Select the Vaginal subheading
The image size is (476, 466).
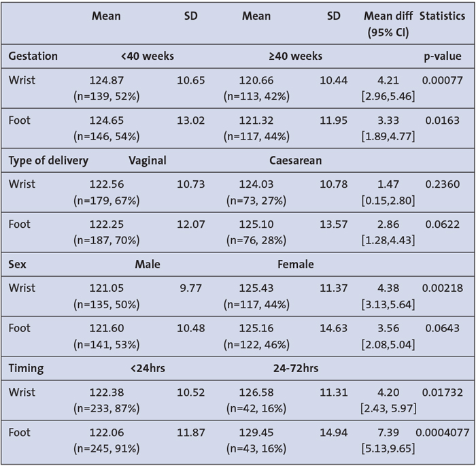coord(148,161)
